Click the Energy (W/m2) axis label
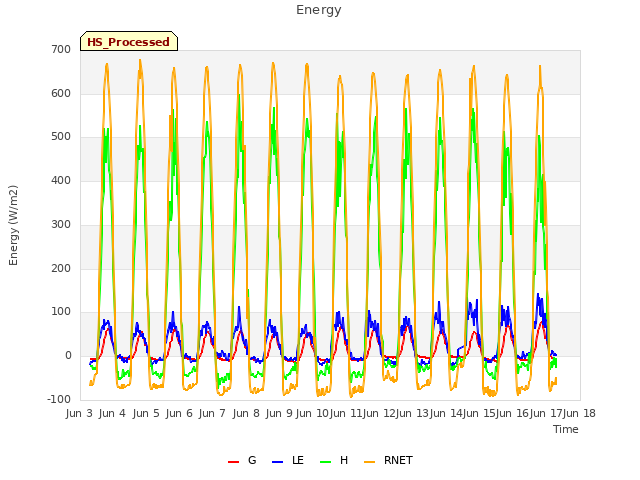 [x=13, y=225]
